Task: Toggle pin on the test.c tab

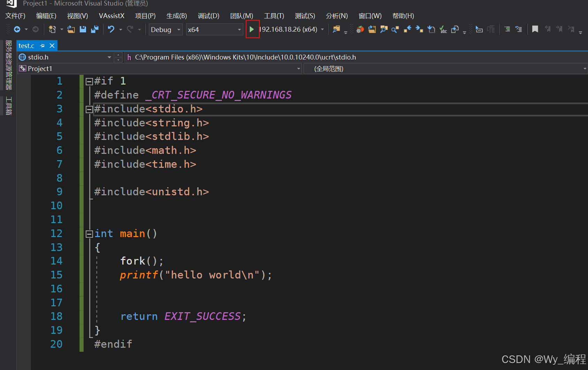Action: pos(42,46)
